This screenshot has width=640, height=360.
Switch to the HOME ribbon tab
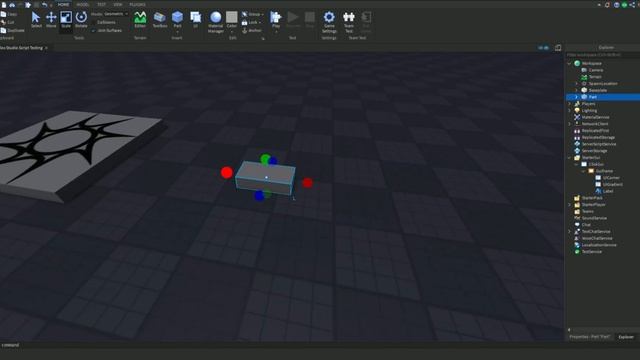click(x=63, y=4)
